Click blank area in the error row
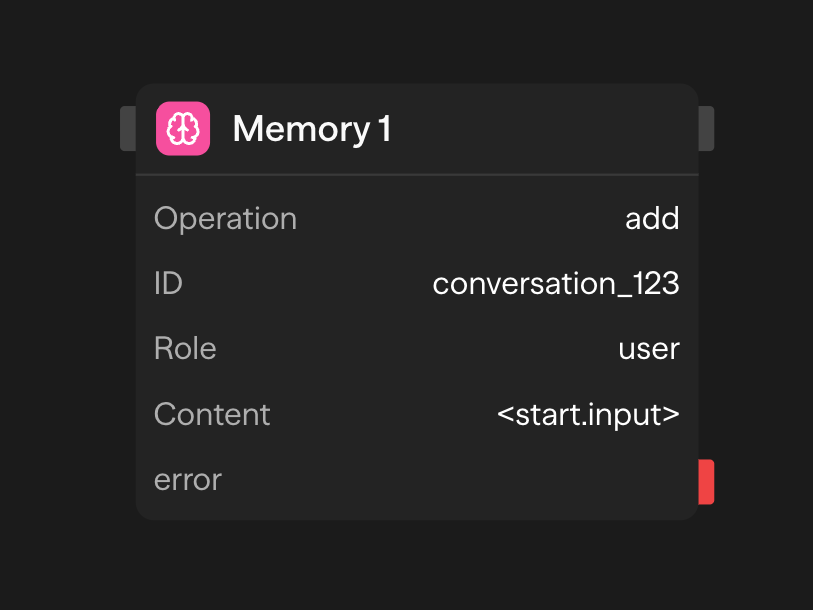Screen dimensions: 813x610 [450, 480]
